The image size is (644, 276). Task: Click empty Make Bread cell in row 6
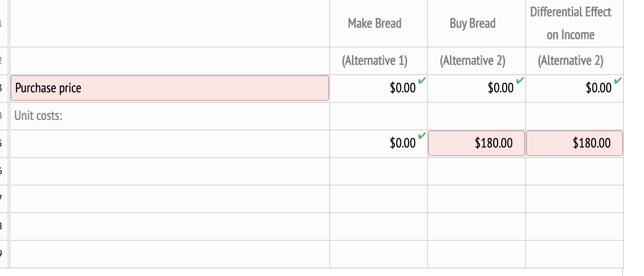point(378,171)
